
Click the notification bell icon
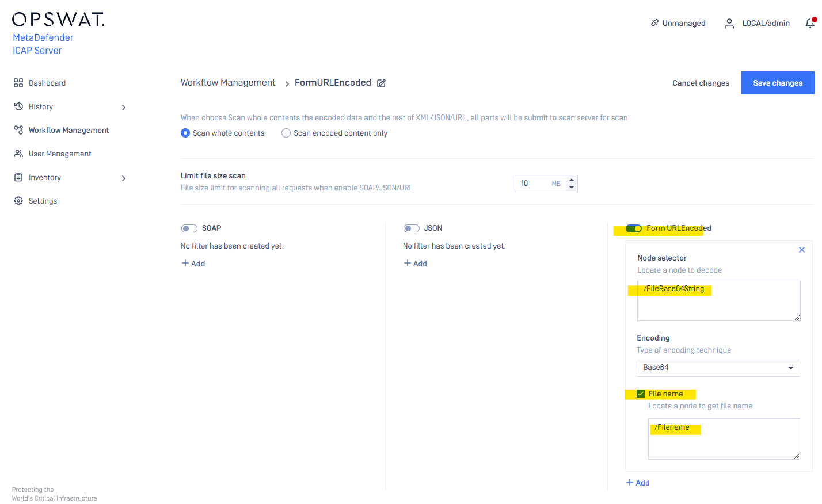[810, 23]
